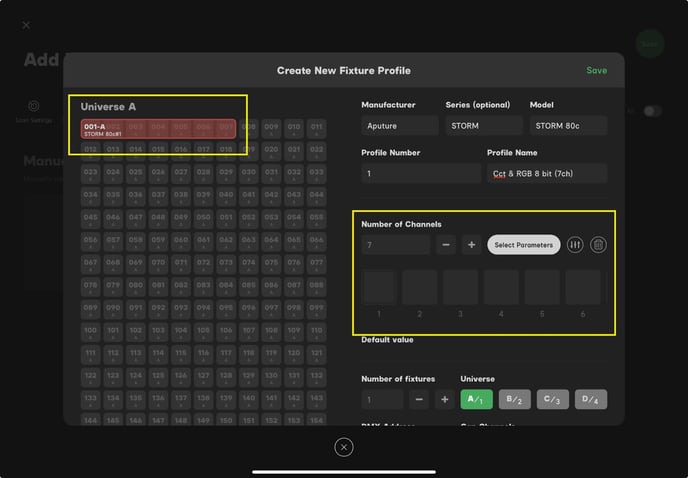
Task: Select DMX address cell 127
Action: [204, 377]
